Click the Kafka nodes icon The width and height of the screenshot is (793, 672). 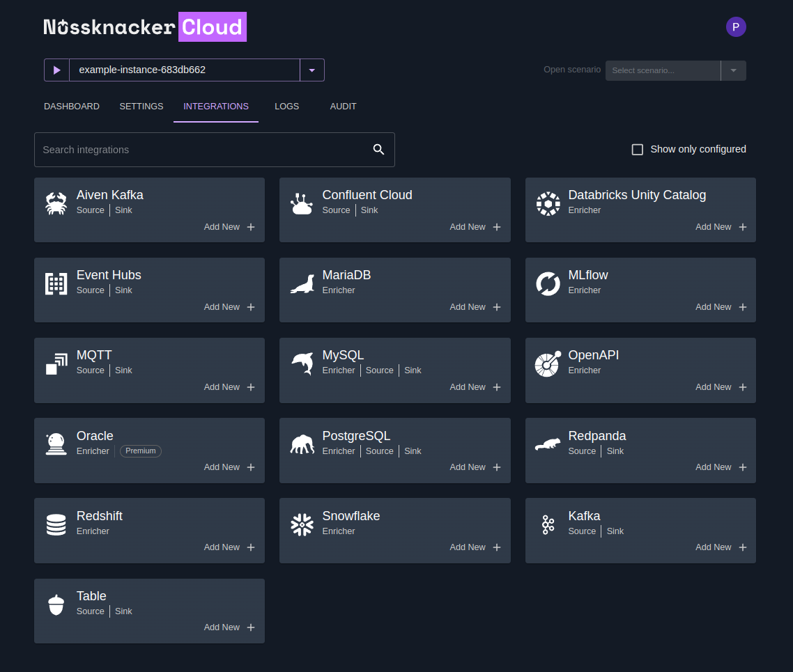pyautogui.click(x=548, y=524)
